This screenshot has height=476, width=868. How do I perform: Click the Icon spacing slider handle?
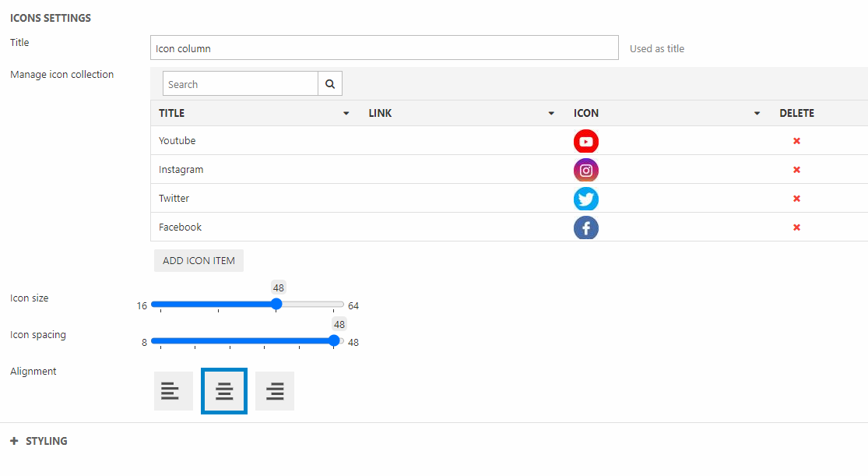pyautogui.click(x=334, y=340)
